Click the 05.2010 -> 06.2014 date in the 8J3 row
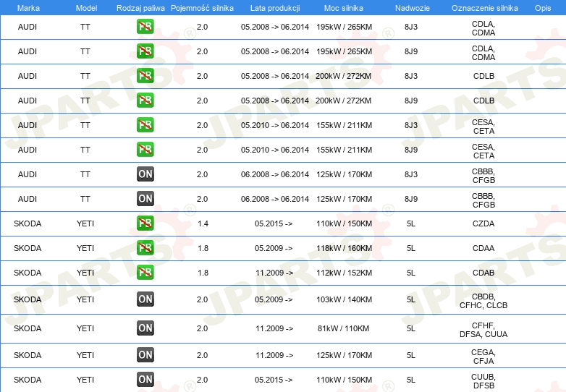566x392 pixels. tap(275, 125)
